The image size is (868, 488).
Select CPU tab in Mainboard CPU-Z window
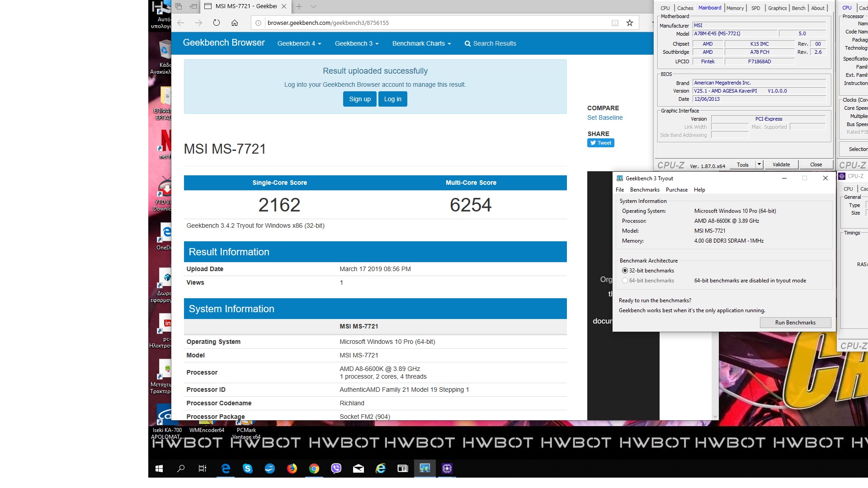point(665,8)
